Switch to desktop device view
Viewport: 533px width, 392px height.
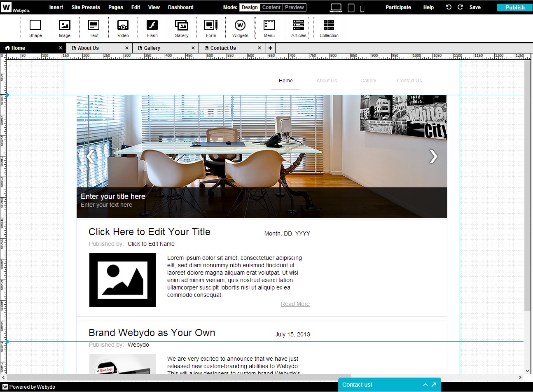[336, 8]
